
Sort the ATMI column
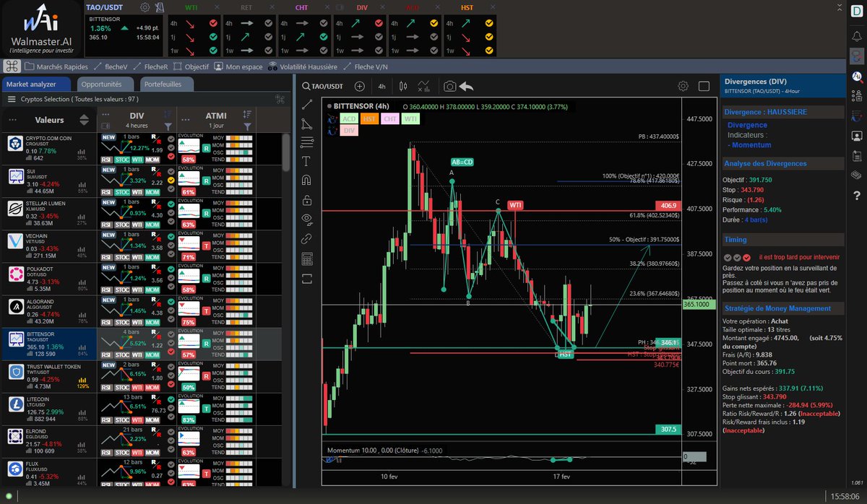[247, 114]
